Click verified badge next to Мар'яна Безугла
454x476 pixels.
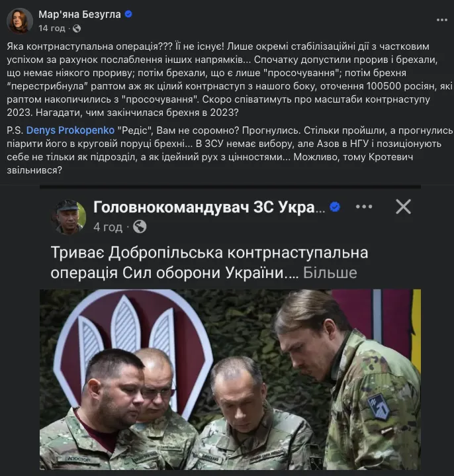pyautogui.click(x=130, y=14)
